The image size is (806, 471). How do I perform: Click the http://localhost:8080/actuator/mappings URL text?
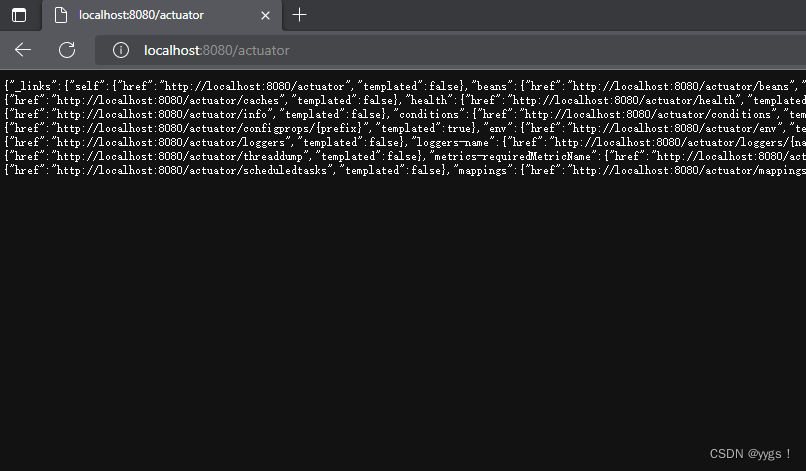(689, 170)
